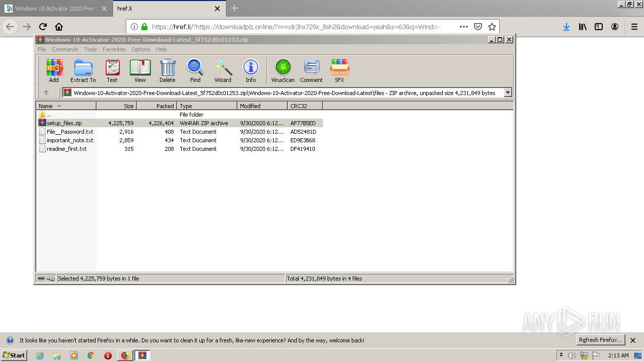Go up one folder level arrow
Viewport: 644px width, 362px height.
(x=46, y=93)
